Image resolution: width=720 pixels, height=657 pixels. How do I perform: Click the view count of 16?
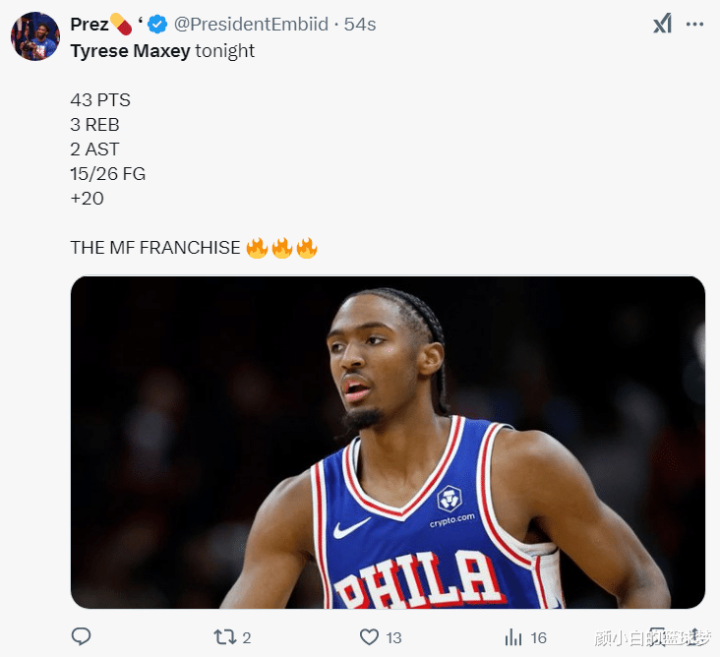click(x=539, y=638)
